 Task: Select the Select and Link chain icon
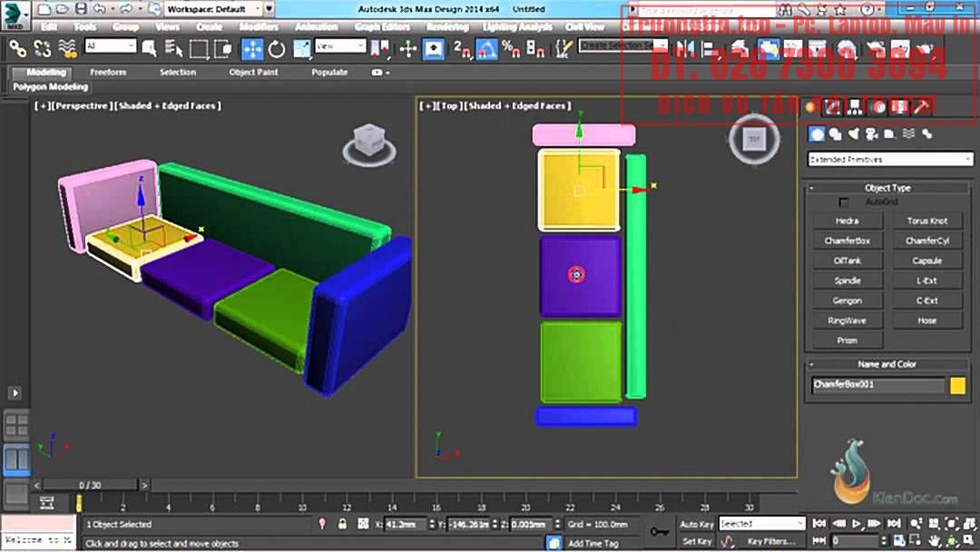[17, 49]
